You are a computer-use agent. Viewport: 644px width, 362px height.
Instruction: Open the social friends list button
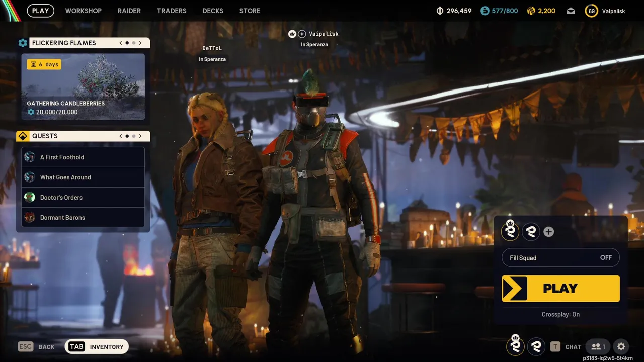tap(598, 346)
